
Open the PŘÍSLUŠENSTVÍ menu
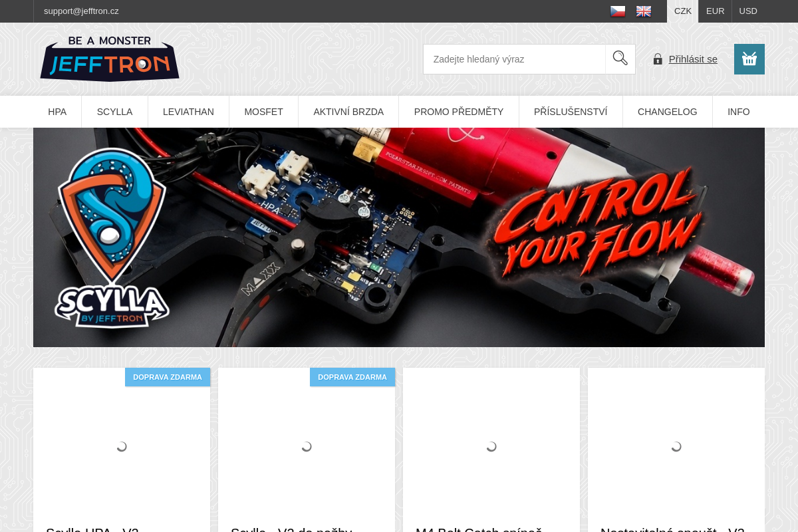point(571,112)
